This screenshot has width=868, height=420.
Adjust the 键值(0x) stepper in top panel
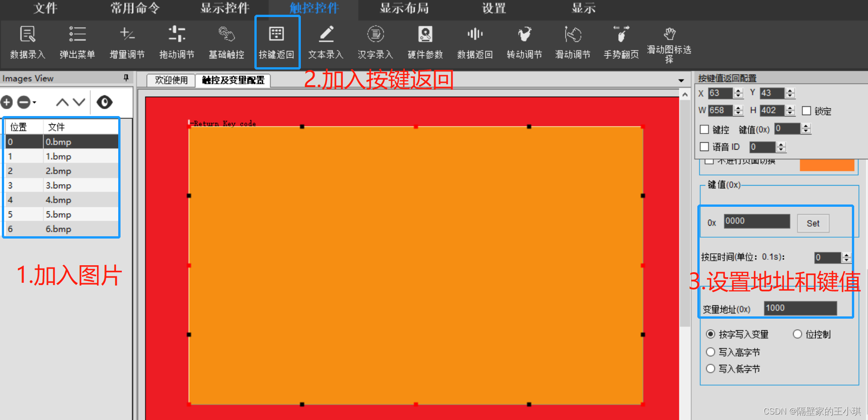click(x=805, y=129)
